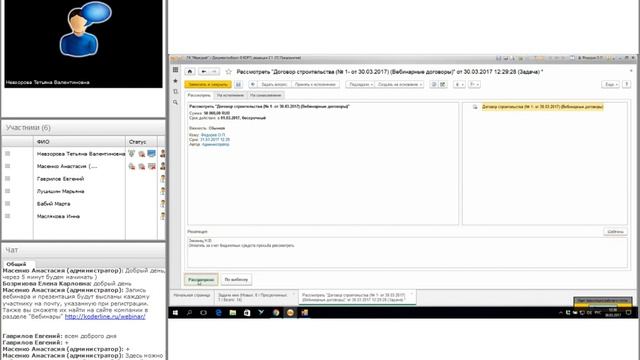Open the koderline.ru/webinar link in chat
Screen dimensions: 640x360
tap(105, 316)
